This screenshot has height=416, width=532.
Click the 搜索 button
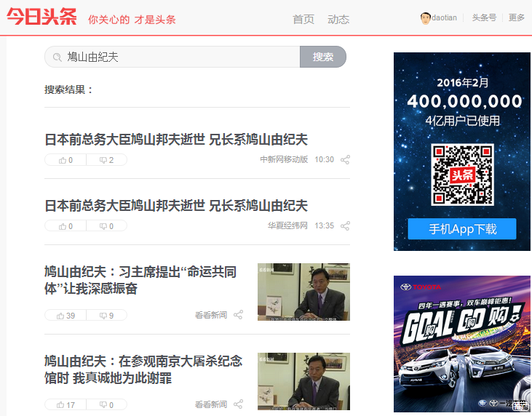tap(323, 57)
